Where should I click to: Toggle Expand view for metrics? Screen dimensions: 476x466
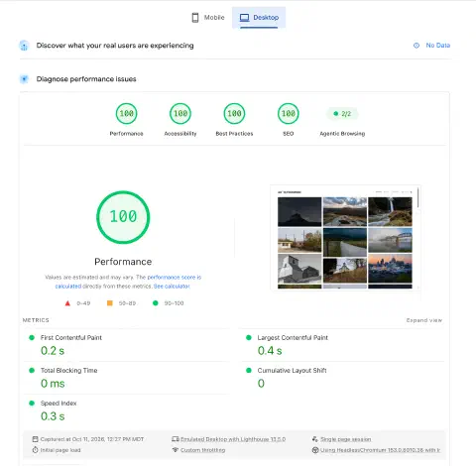pos(424,320)
